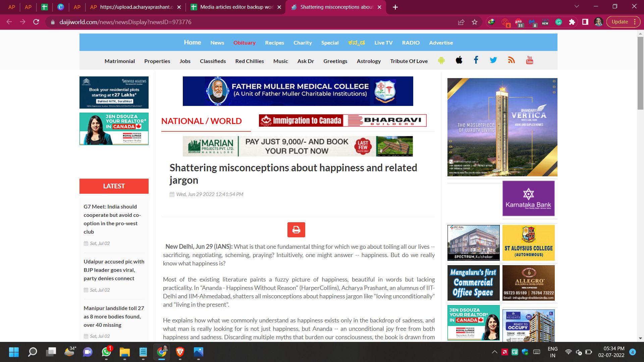
Task: Bookmark this page with star icon
Action: click(474, 22)
